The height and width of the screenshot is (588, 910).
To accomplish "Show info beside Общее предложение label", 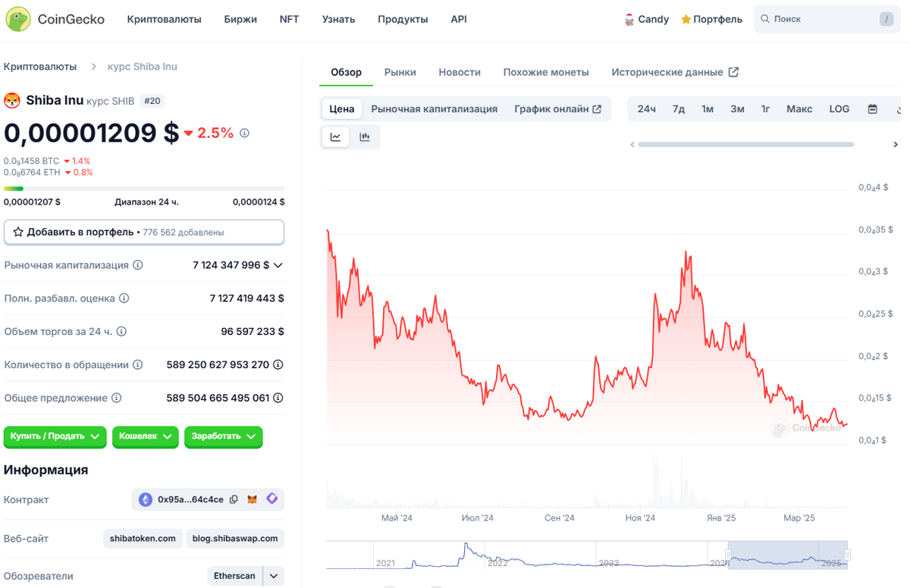I will pos(116,398).
